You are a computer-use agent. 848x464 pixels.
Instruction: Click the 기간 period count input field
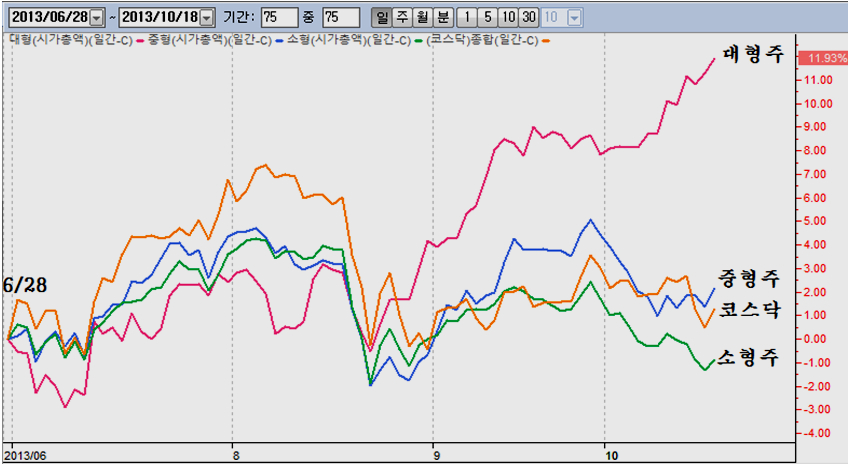click(x=279, y=17)
